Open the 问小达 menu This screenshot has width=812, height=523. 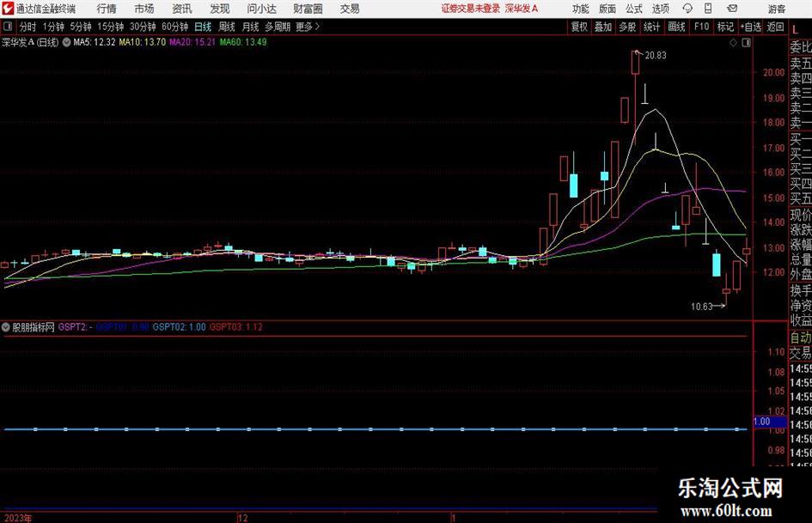tap(261, 9)
